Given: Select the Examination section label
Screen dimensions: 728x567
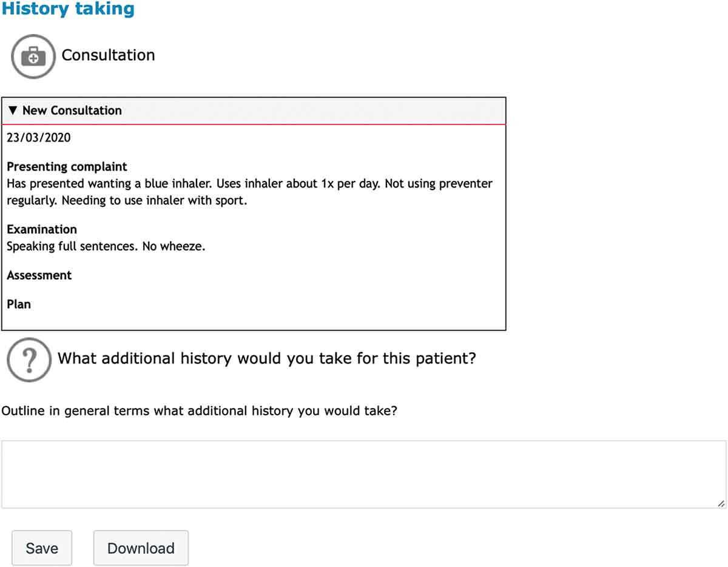Looking at the screenshot, I should [x=42, y=229].
